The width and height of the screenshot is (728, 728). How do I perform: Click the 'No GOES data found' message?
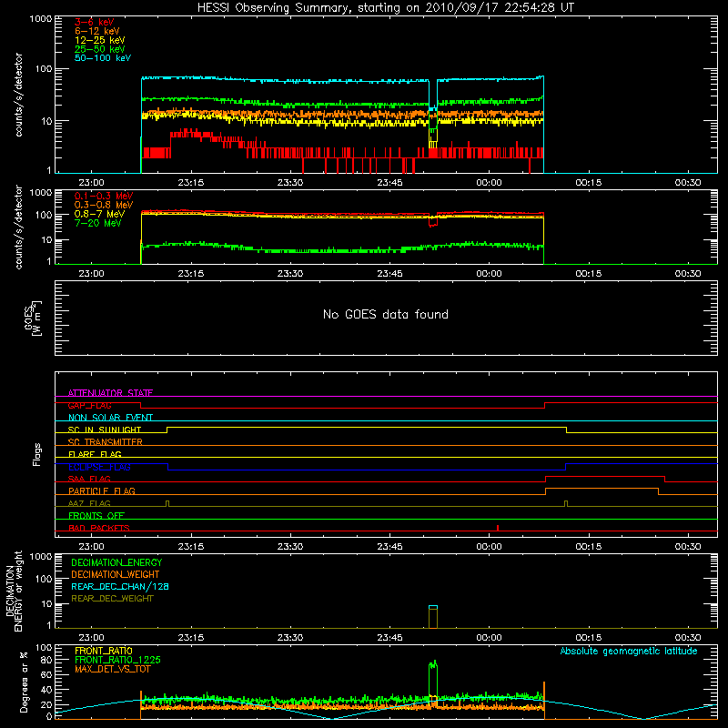386,314
